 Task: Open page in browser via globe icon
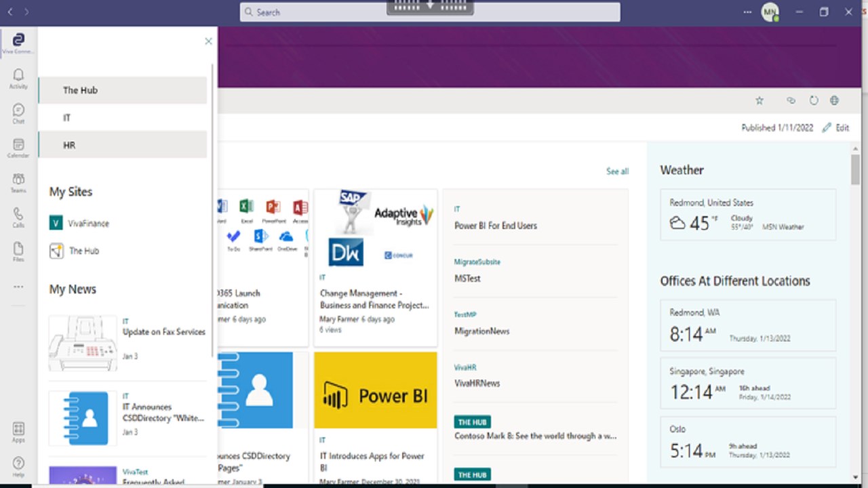(834, 100)
